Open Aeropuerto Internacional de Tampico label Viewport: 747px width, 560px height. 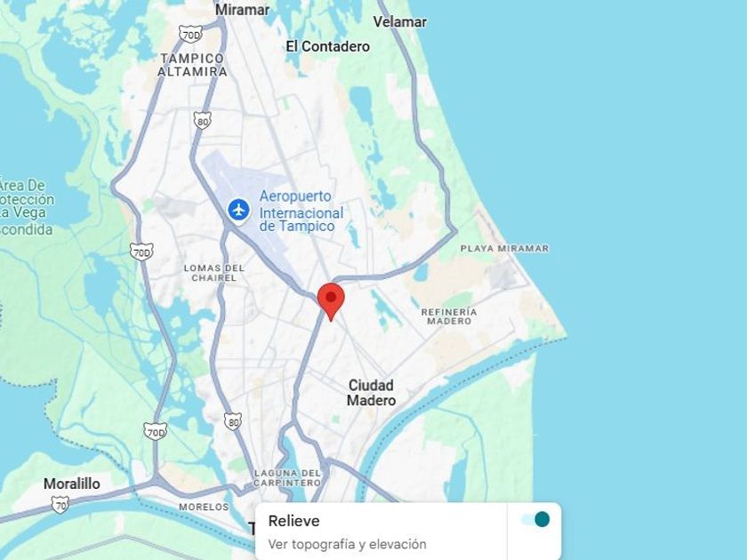click(x=301, y=211)
